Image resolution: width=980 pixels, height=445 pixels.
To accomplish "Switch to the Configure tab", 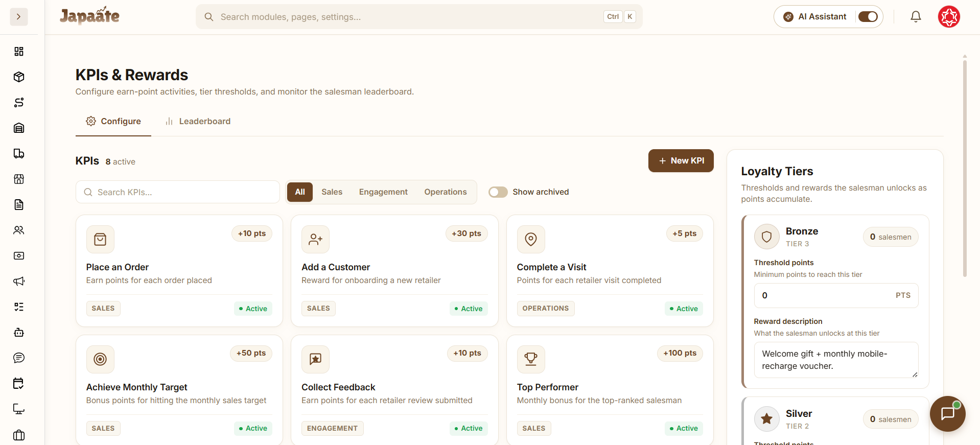I will (113, 122).
